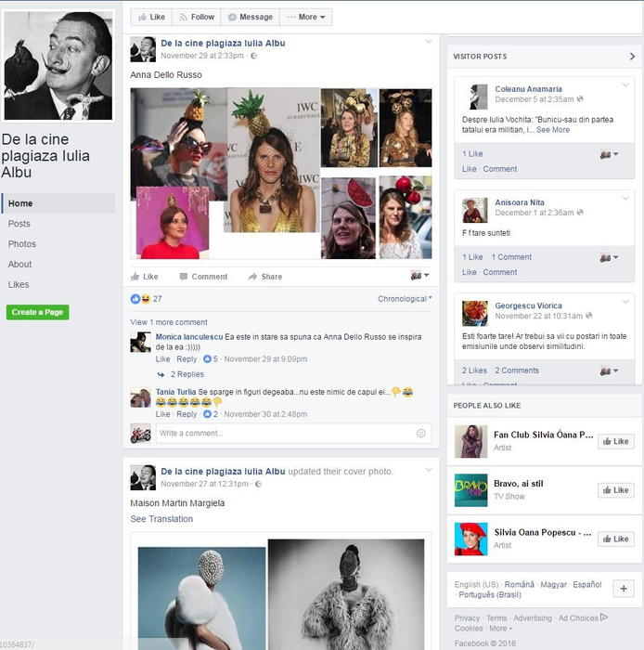This screenshot has height=650, width=644.
Task: Click See More on Coleanu Anamaria post
Action: click(x=553, y=130)
